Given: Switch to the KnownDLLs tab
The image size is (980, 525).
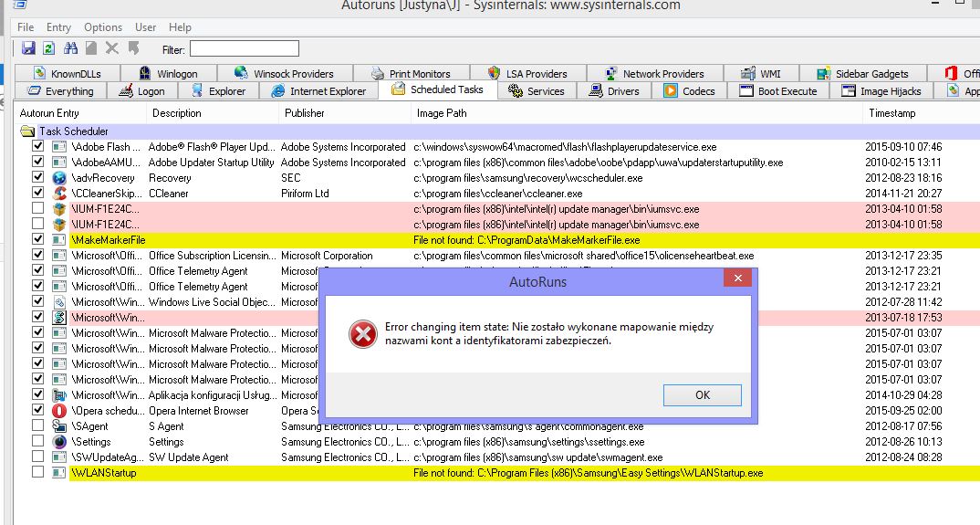Looking at the screenshot, I should pos(68,73).
